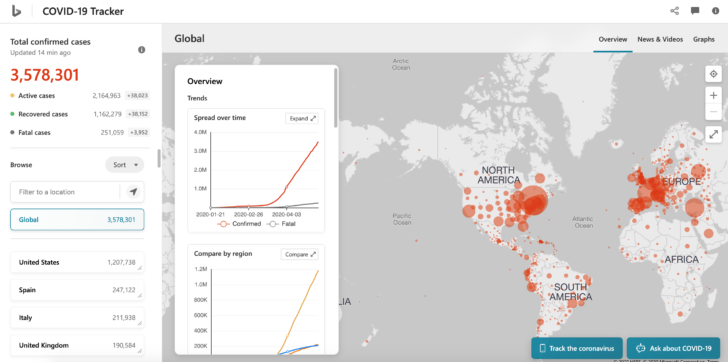Click the Overview panel scrollbar
This screenshot has height=362, width=728.
336,97
